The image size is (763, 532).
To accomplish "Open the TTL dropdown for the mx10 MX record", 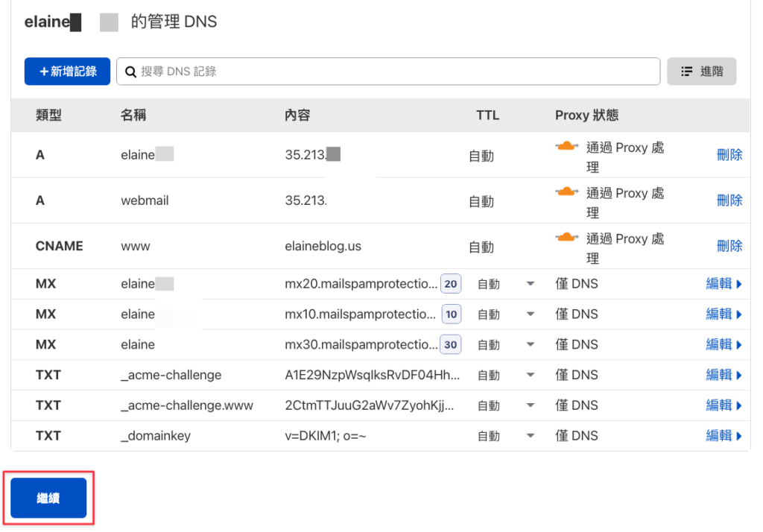I will click(x=531, y=314).
